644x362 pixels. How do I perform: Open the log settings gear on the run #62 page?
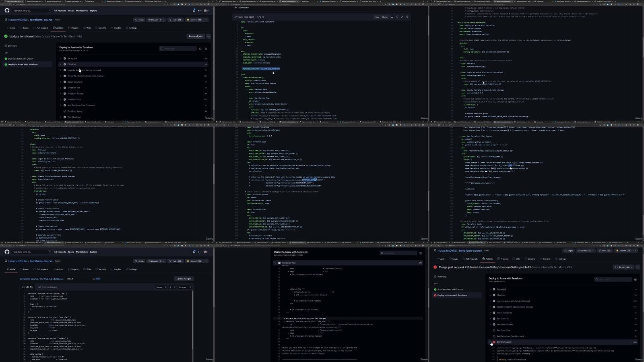[x=206, y=49]
